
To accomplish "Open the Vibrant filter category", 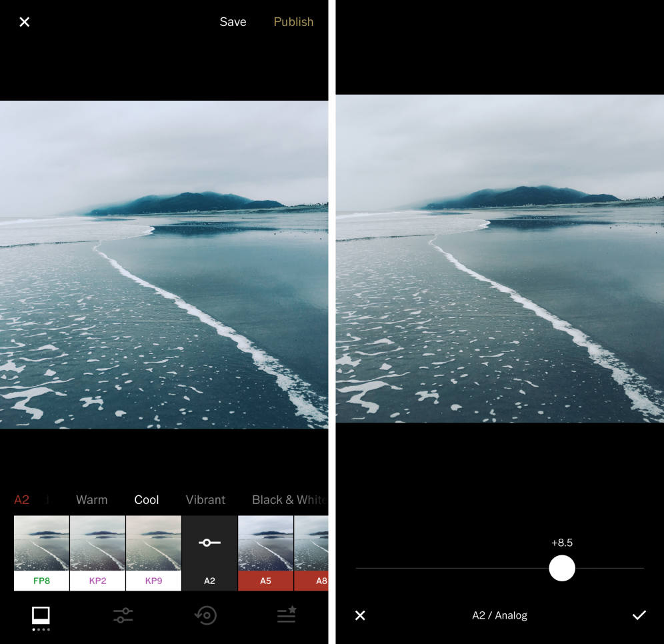I will 205,499.
